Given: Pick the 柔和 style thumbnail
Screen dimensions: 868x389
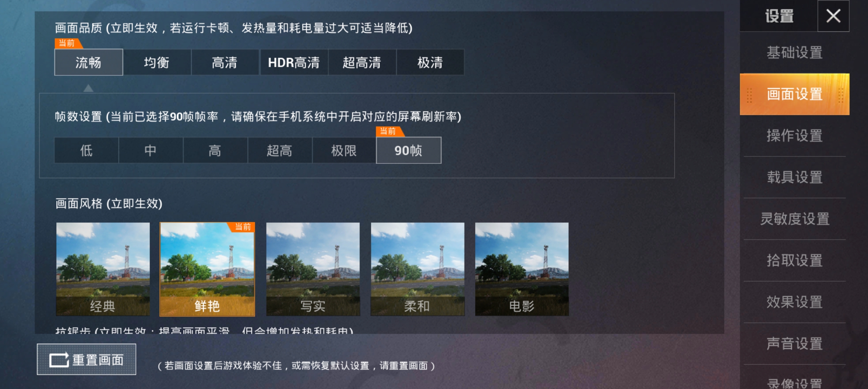Looking at the screenshot, I should coord(417,269).
